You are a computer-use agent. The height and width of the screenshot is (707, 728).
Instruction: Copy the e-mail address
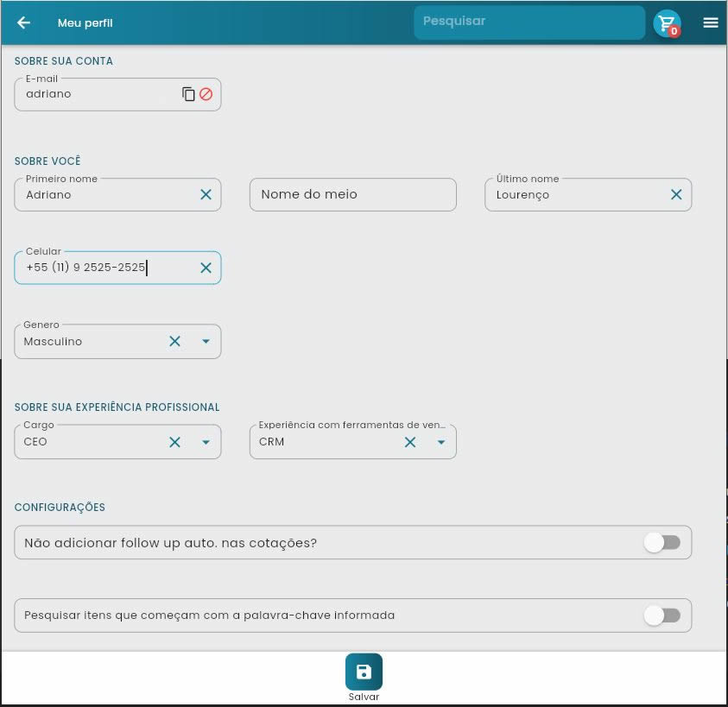pos(188,94)
